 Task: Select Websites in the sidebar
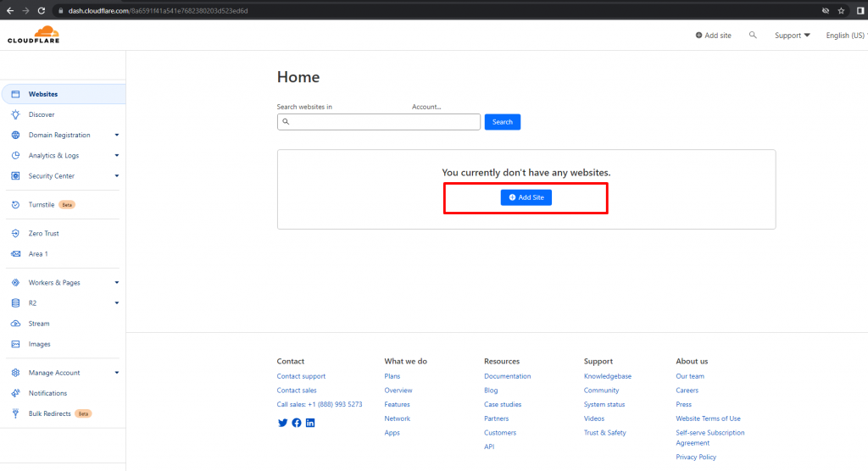click(x=64, y=94)
